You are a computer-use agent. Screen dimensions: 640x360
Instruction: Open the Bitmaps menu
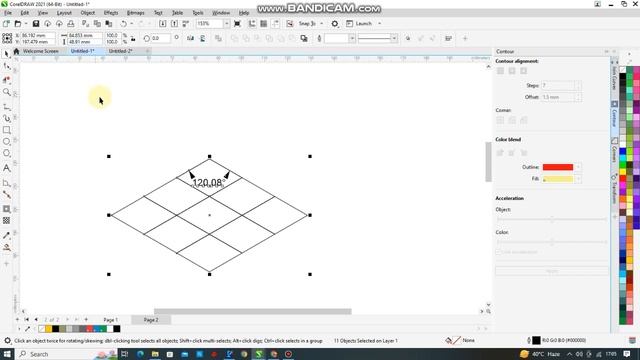pyautogui.click(x=136, y=13)
